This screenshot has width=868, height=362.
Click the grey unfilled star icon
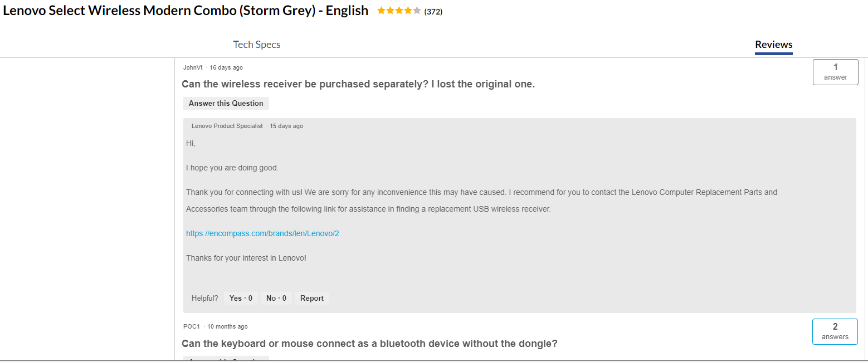pyautogui.click(x=417, y=10)
